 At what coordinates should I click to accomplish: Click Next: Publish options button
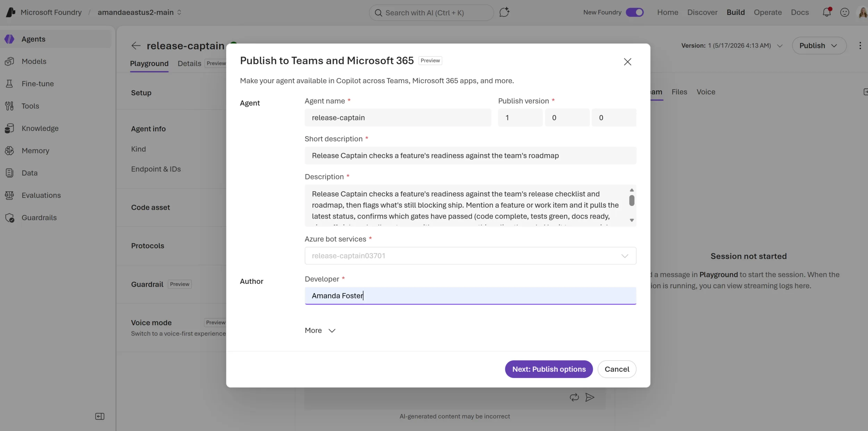549,369
